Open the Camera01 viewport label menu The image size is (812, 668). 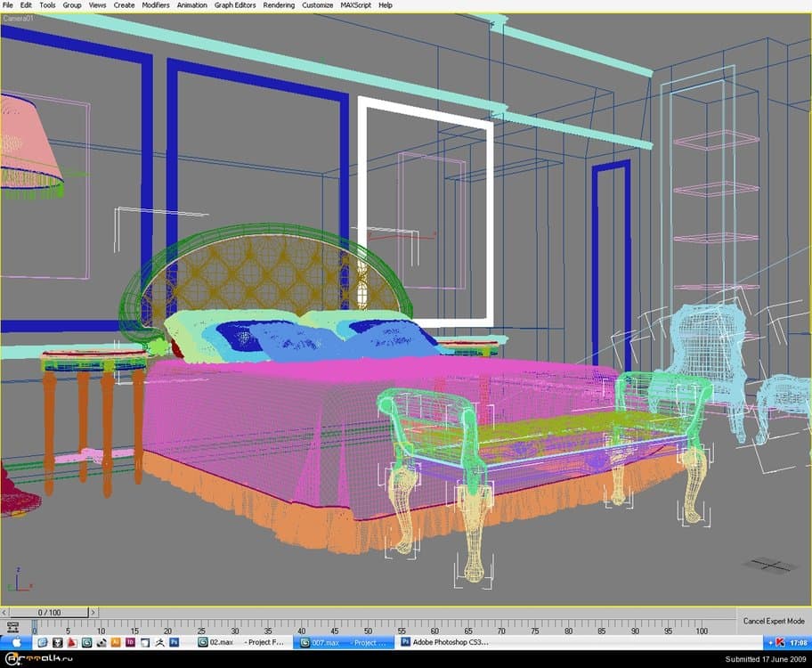20,18
